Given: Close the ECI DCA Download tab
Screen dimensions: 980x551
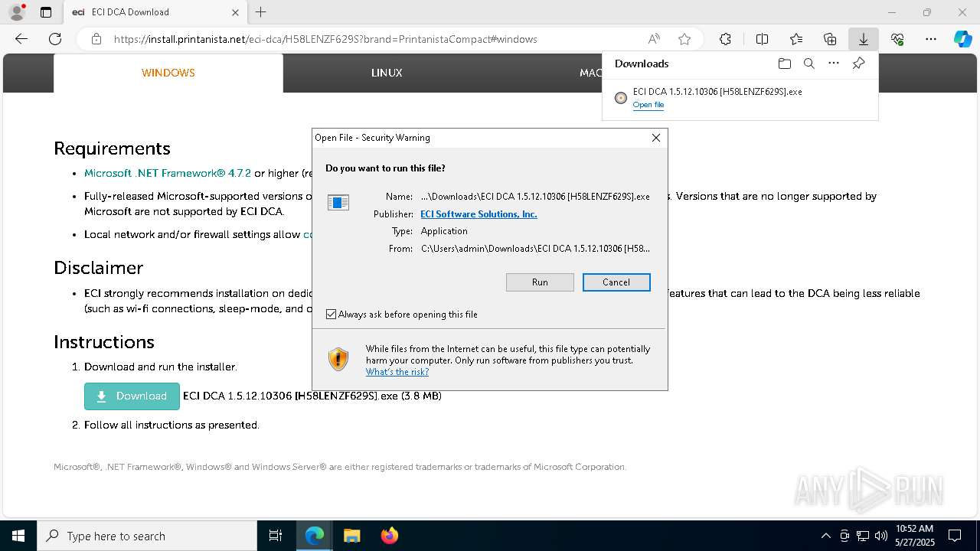Looking at the screenshot, I should coord(235,12).
